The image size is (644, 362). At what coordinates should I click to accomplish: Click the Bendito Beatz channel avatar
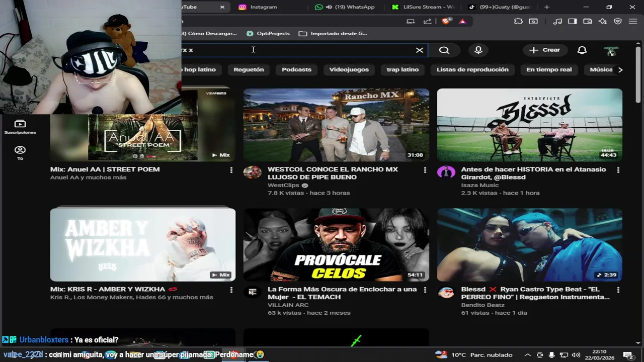[x=446, y=292]
